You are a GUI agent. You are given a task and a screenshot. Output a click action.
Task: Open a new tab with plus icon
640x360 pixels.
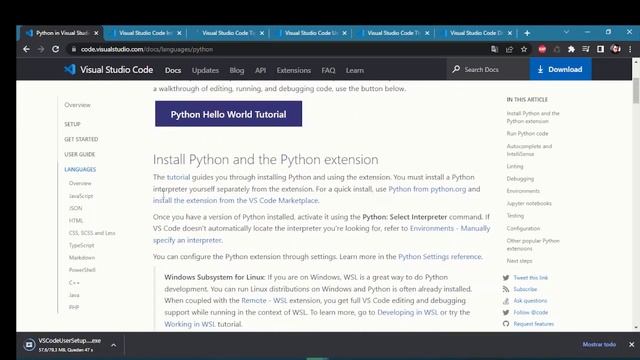click(527, 33)
